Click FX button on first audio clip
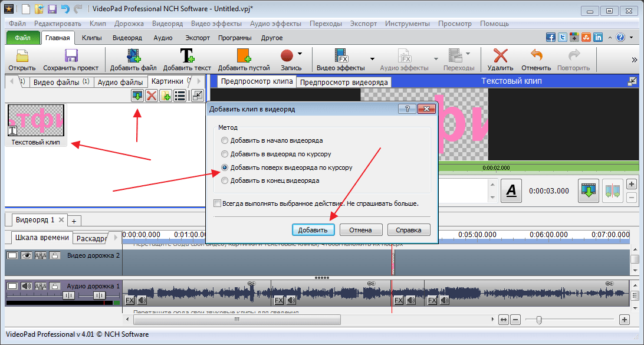644x345 pixels. coord(129,301)
